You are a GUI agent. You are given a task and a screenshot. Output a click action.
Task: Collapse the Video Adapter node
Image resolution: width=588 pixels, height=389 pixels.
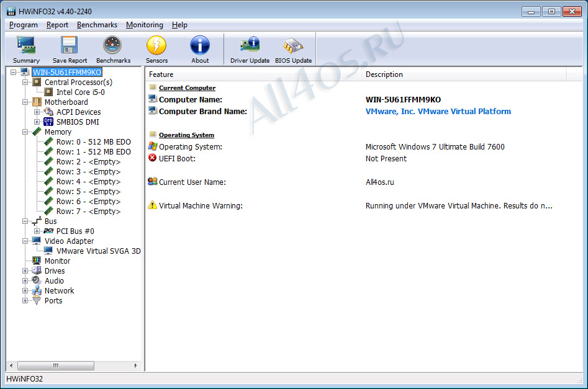pyautogui.click(x=25, y=241)
